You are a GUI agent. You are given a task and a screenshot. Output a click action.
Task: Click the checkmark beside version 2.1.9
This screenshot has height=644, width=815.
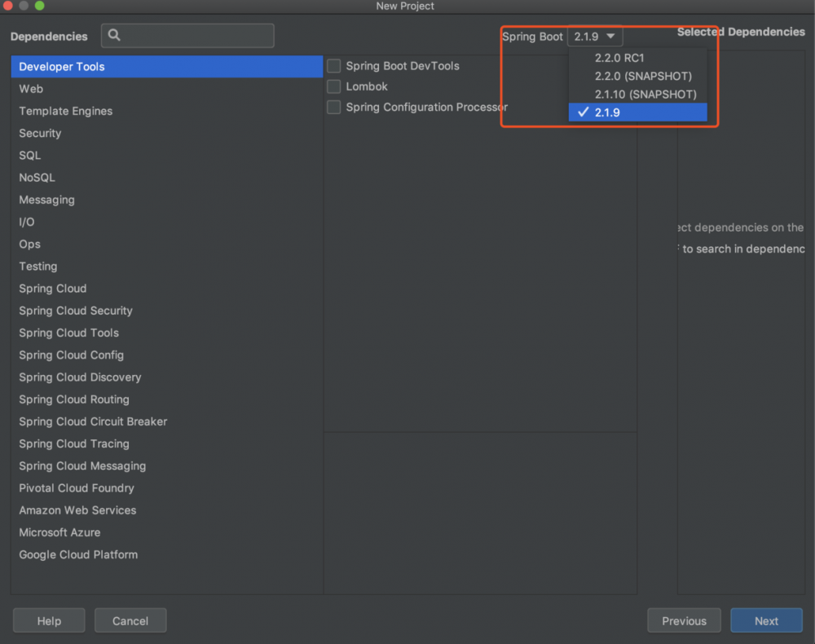pos(583,112)
